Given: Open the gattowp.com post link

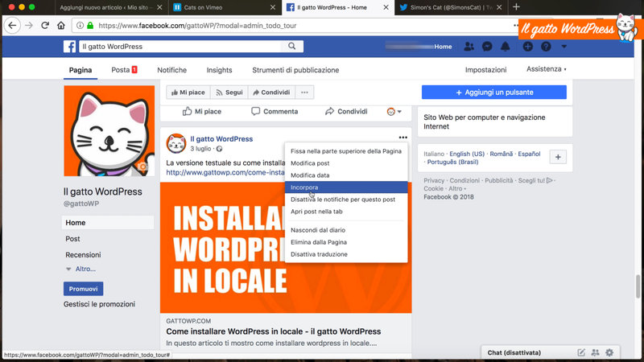Looking at the screenshot, I should pyautogui.click(x=225, y=172).
